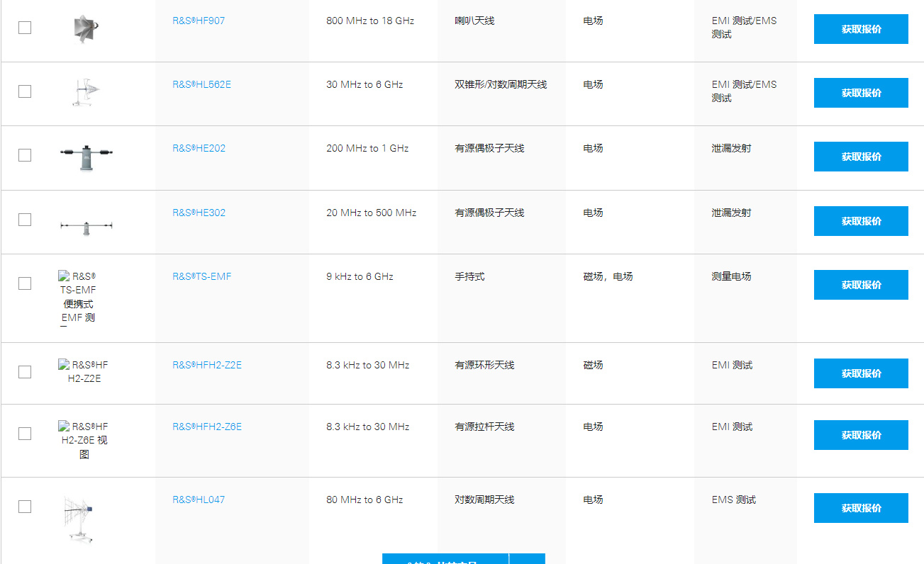Open the R&S HF907 horn antenna thumbnail

pyautogui.click(x=84, y=30)
